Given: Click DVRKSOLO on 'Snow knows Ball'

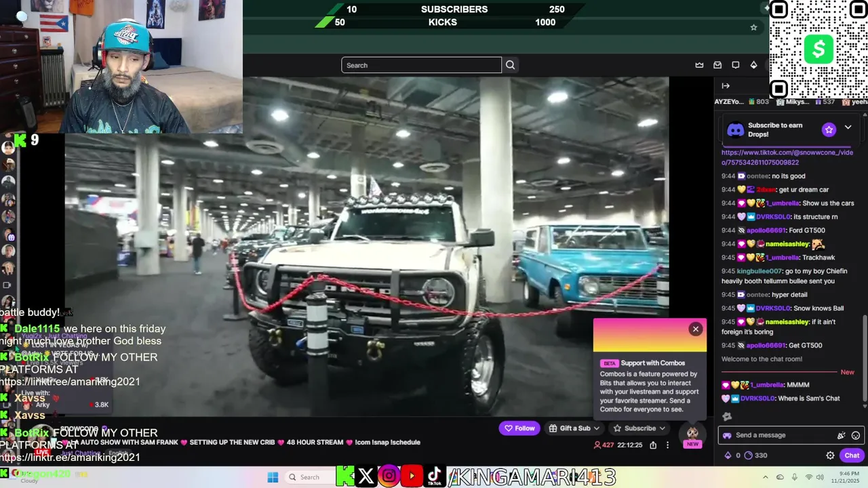Looking at the screenshot, I should pos(773,308).
